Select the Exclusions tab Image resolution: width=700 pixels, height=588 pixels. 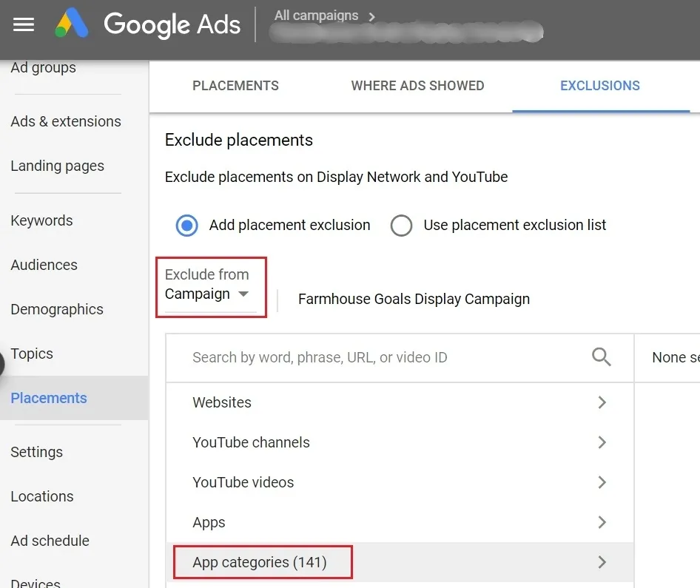[x=600, y=86]
